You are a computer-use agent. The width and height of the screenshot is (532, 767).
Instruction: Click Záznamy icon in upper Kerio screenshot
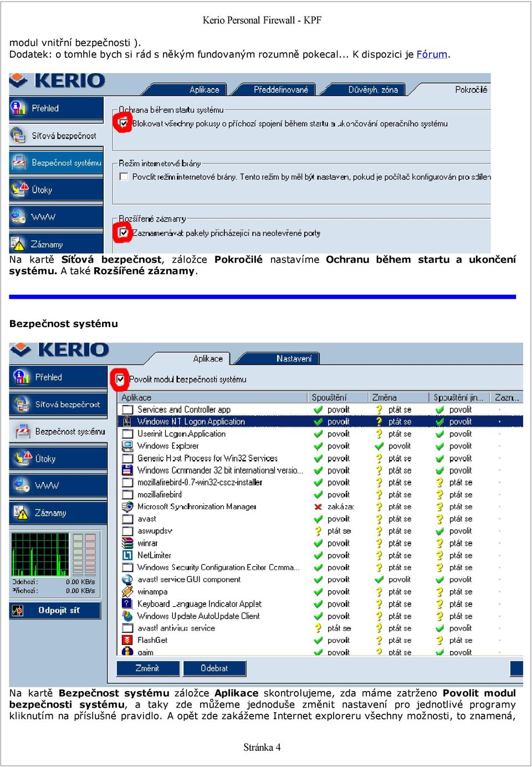(x=18, y=243)
